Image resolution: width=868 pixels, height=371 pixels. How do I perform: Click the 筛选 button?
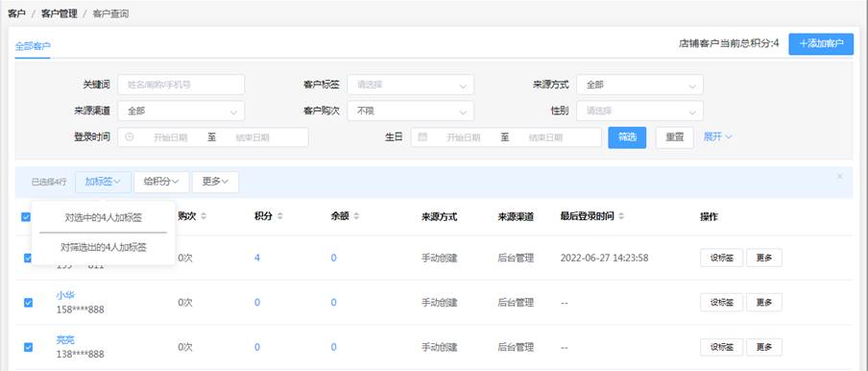[627, 137]
